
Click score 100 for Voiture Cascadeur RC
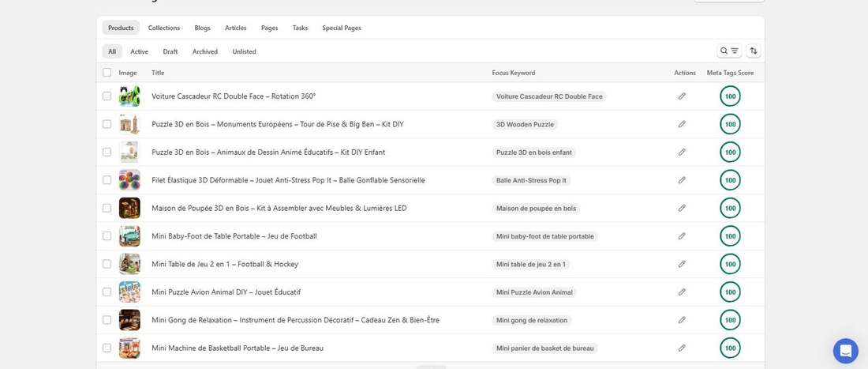[730, 96]
